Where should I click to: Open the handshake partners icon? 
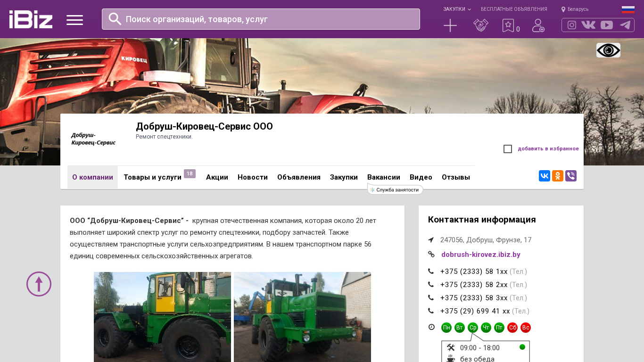coord(481,25)
